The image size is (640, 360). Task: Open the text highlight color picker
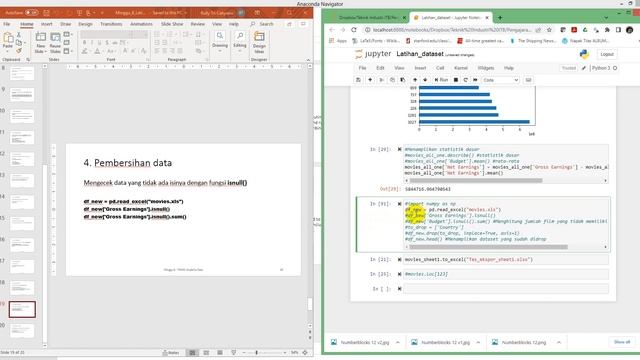[x=85, y=51]
